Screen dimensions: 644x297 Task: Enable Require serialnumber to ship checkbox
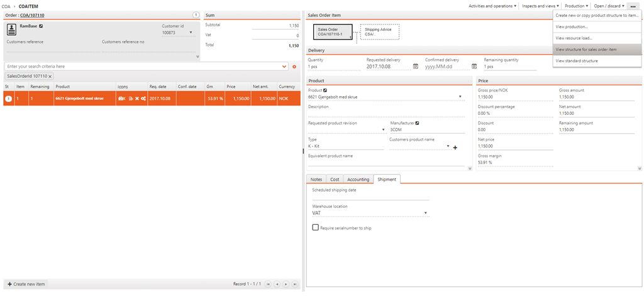tap(315, 228)
